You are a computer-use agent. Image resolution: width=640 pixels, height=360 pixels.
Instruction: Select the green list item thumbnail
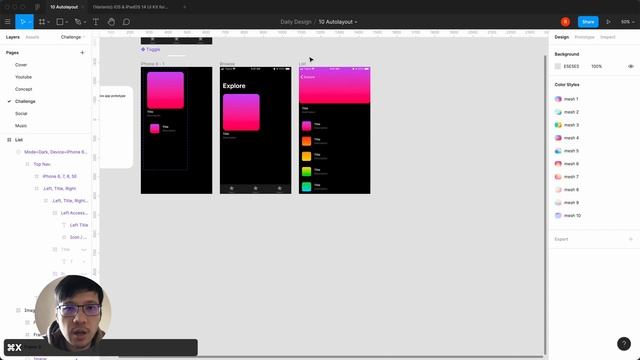click(x=307, y=171)
